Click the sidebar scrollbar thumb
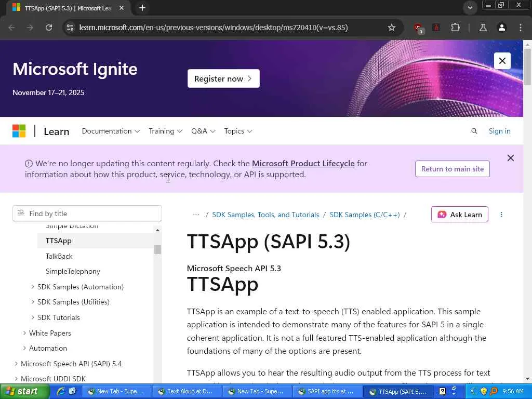 (x=157, y=250)
